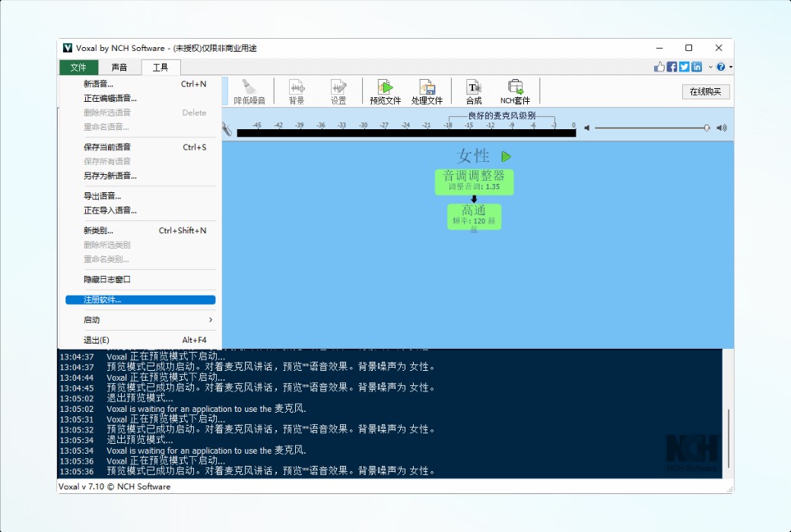
Task: Select 正在导入语音... menu item
Action: click(140, 211)
